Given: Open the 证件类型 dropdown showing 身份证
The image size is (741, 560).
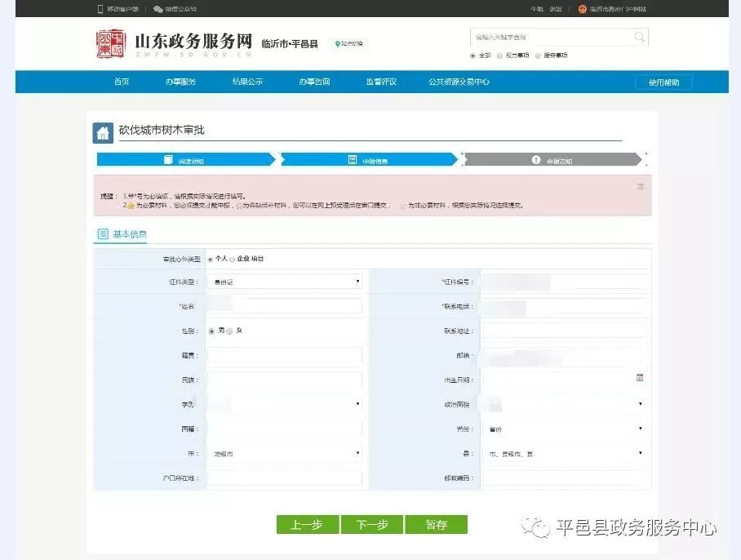Looking at the screenshot, I should [284, 281].
